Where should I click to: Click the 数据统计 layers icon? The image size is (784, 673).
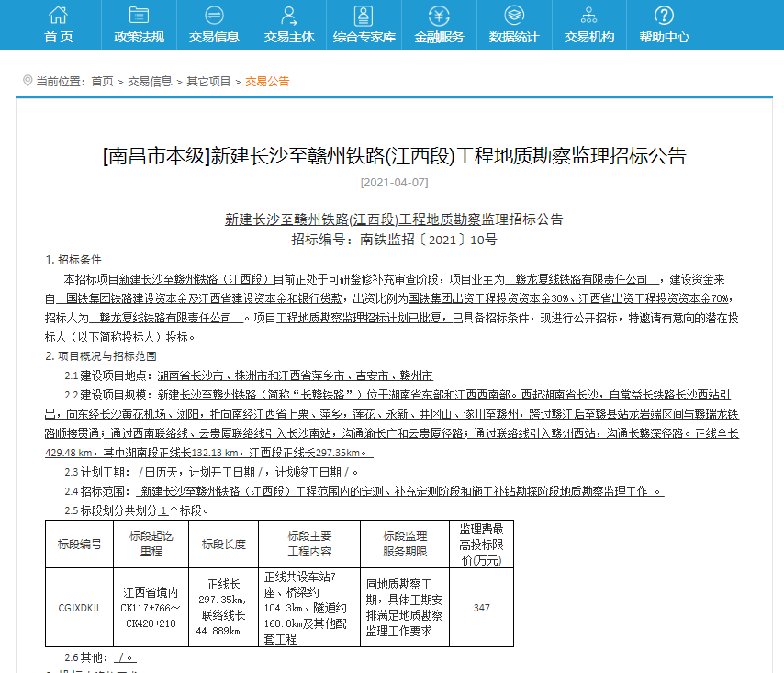[x=514, y=15]
